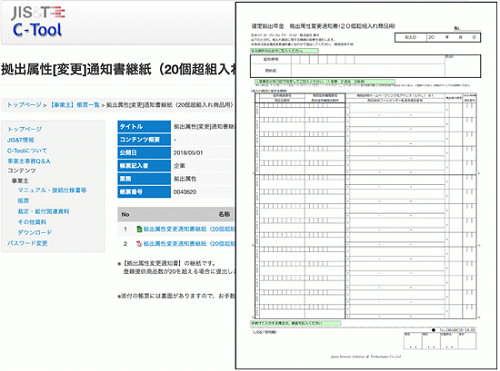The height and width of the screenshot is (371, 500).
Task: Select the 公開日 value 2018/05/01
Action: pyautogui.click(x=188, y=153)
